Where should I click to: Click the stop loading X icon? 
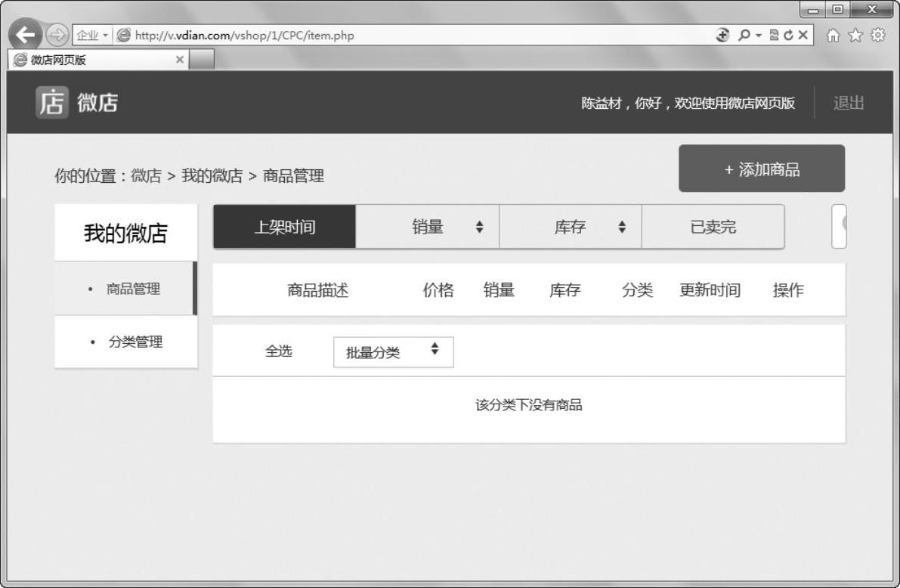coord(802,36)
